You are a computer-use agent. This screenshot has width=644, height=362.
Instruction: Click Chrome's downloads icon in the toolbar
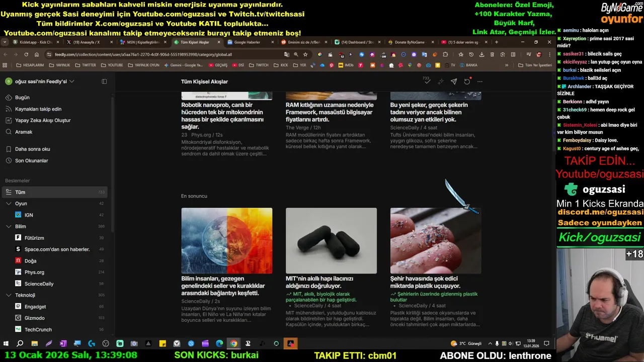pos(481,54)
